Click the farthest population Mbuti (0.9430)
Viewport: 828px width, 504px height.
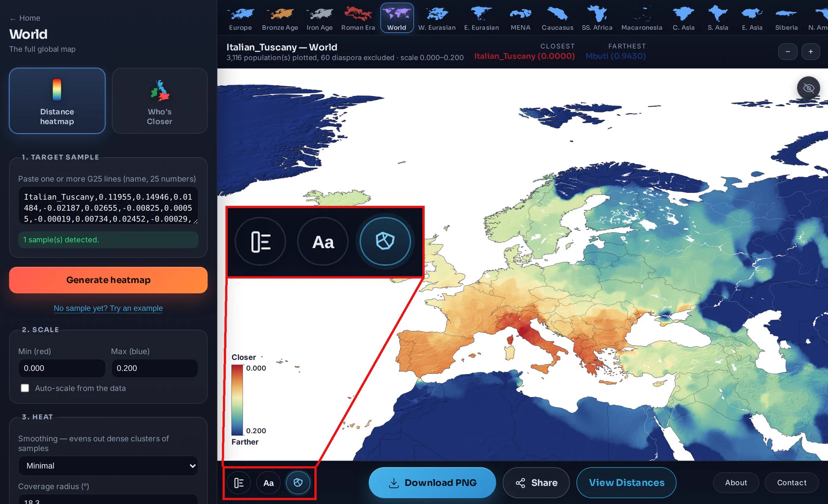point(615,56)
